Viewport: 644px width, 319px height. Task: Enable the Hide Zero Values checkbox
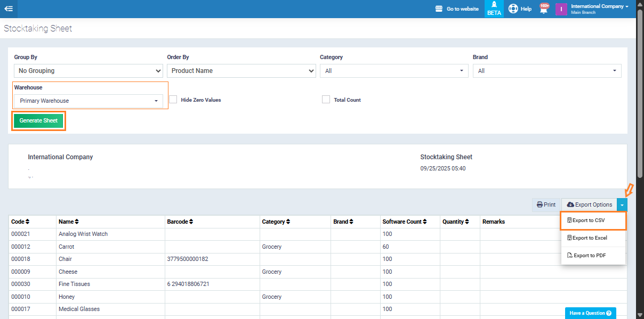tap(173, 100)
